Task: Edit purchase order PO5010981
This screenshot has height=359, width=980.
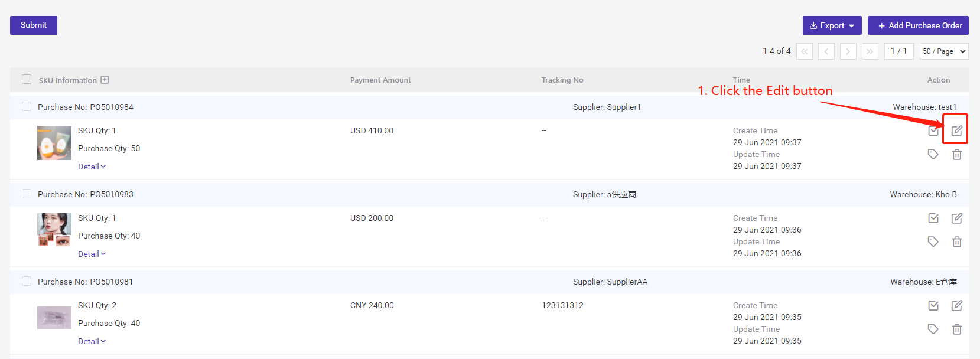Action: click(956, 305)
